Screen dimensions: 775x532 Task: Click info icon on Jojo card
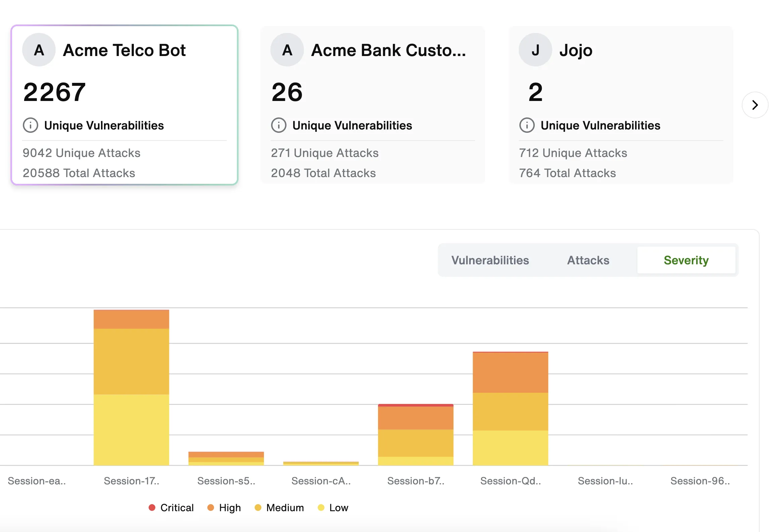click(x=527, y=125)
